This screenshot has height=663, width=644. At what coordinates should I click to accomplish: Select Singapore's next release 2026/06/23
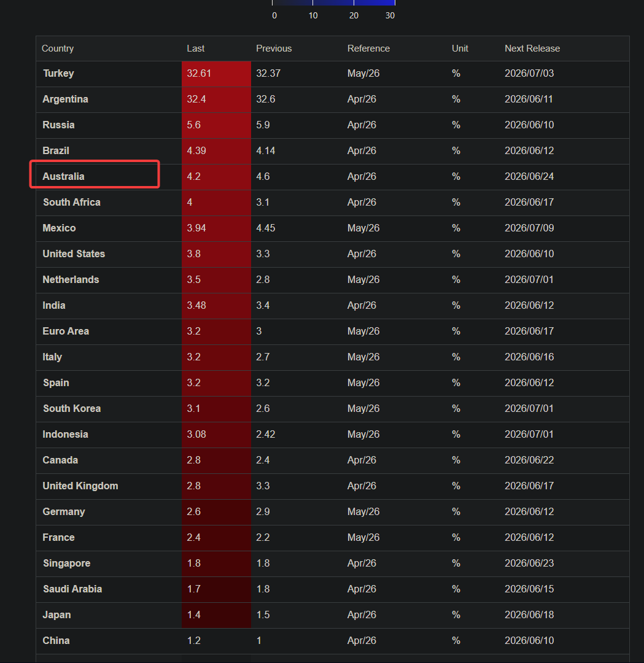pyautogui.click(x=529, y=564)
